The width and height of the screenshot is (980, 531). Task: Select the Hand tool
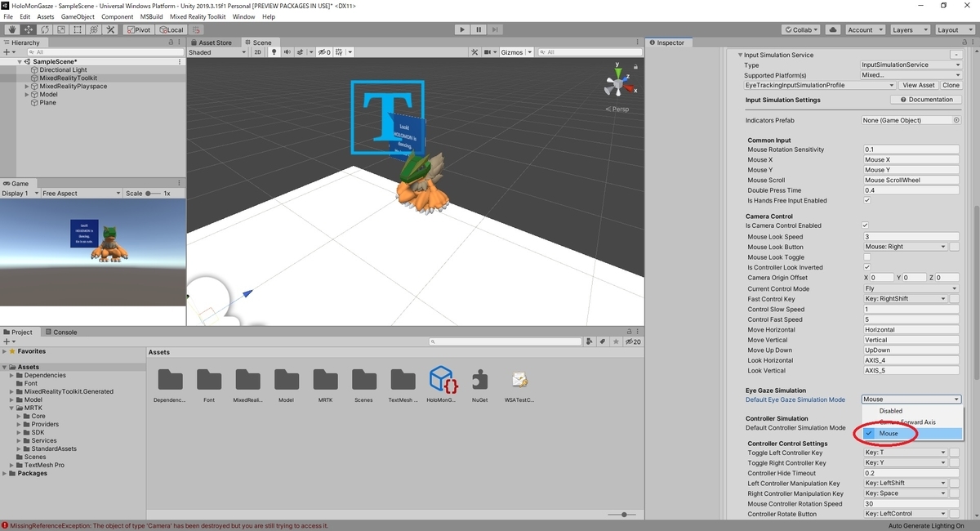pyautogui.click(x=12, y=29)
